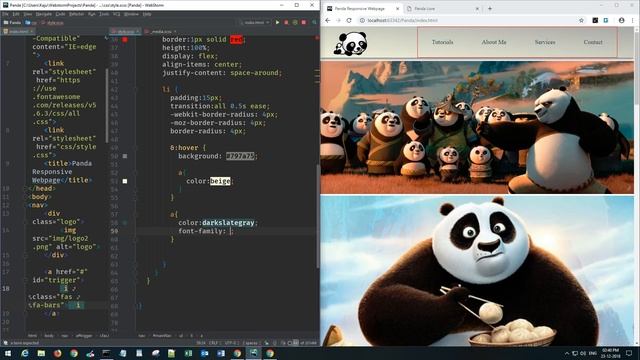The image size is (640, 360).
Task: Open the Chrome profile avatar icon
Action: [621, 20]
